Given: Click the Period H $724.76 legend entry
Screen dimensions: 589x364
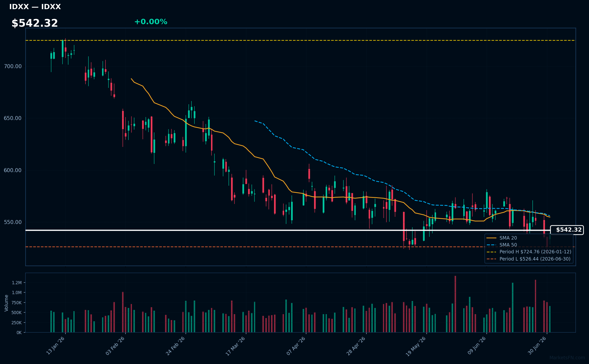Looking at the screenshot, I should [529, 252].
